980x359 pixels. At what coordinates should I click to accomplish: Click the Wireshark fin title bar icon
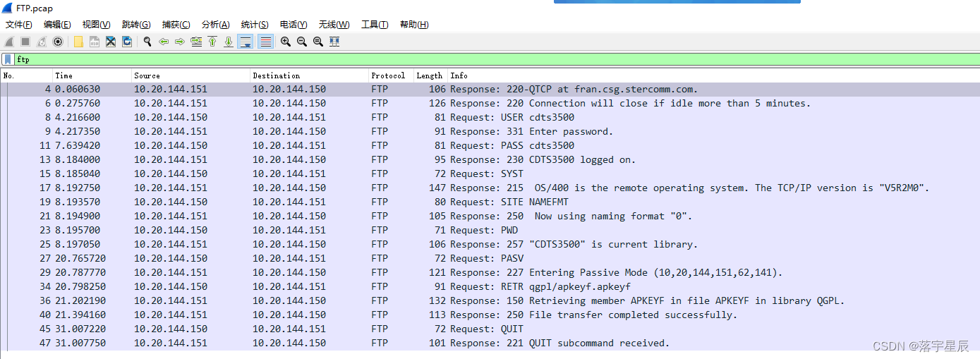(8, 8)
